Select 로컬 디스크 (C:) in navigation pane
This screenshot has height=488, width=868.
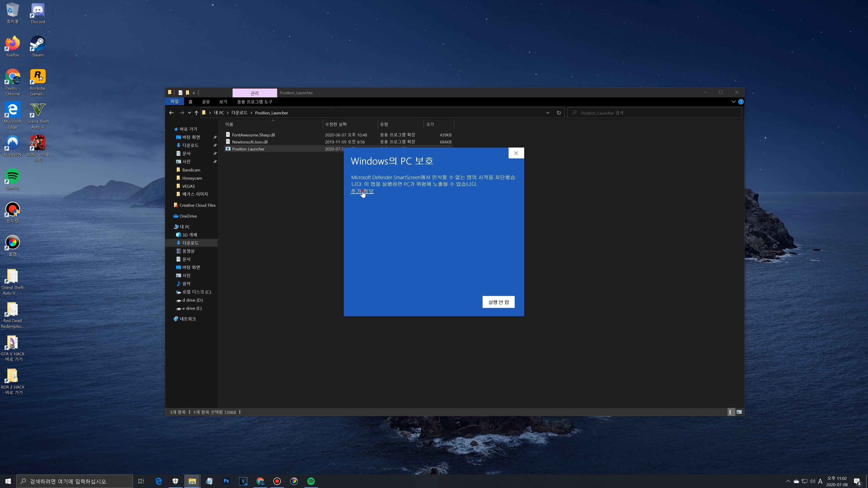[196, 292]
